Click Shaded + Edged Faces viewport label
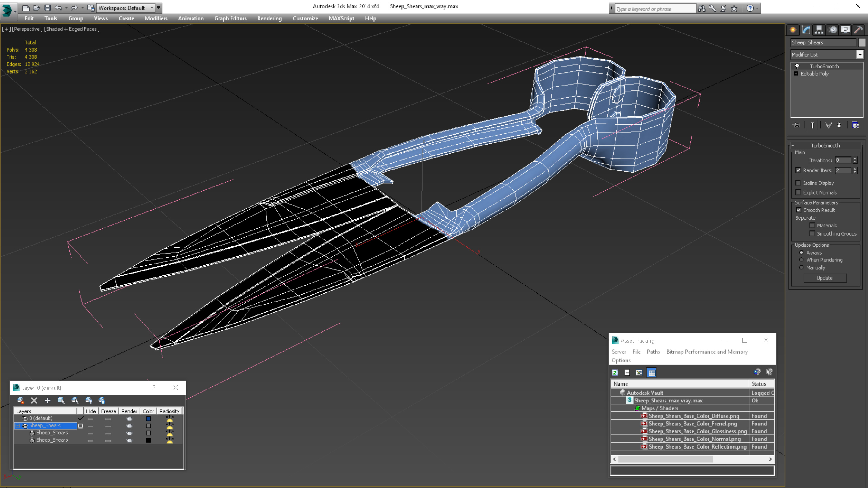 (71, 29)
